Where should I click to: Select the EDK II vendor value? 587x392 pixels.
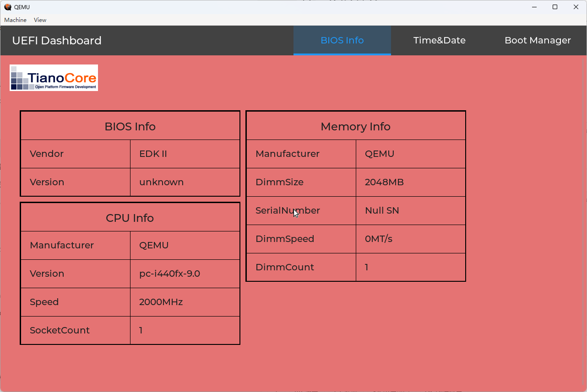point(153,154)
